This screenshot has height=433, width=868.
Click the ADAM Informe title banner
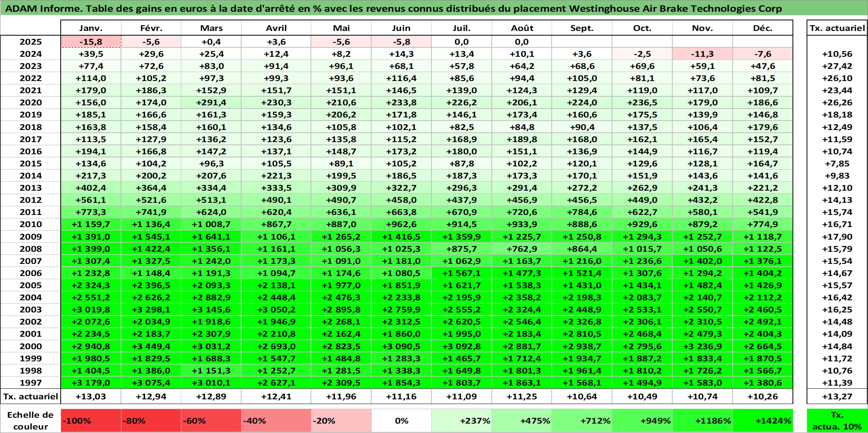click(434, 8)
